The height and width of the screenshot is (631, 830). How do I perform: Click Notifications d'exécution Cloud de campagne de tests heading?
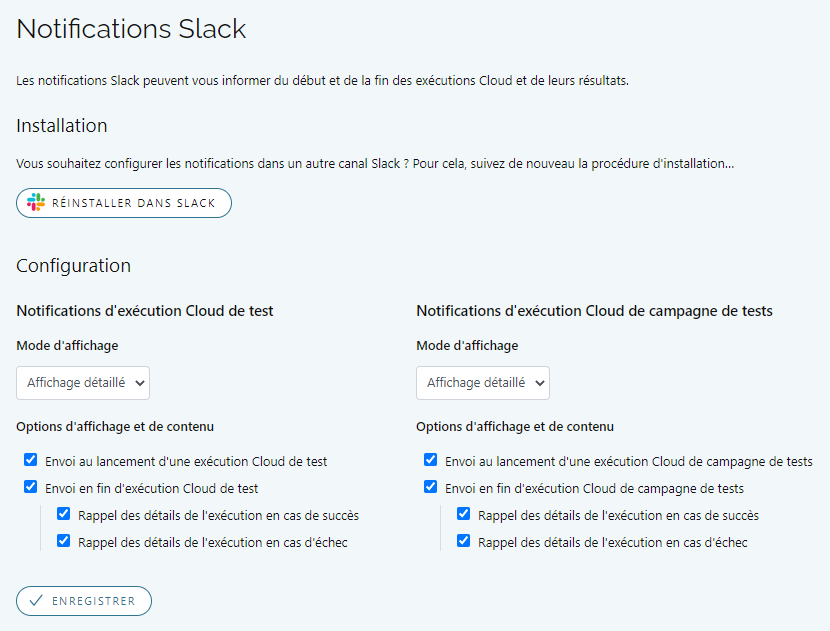click(594, 311)
